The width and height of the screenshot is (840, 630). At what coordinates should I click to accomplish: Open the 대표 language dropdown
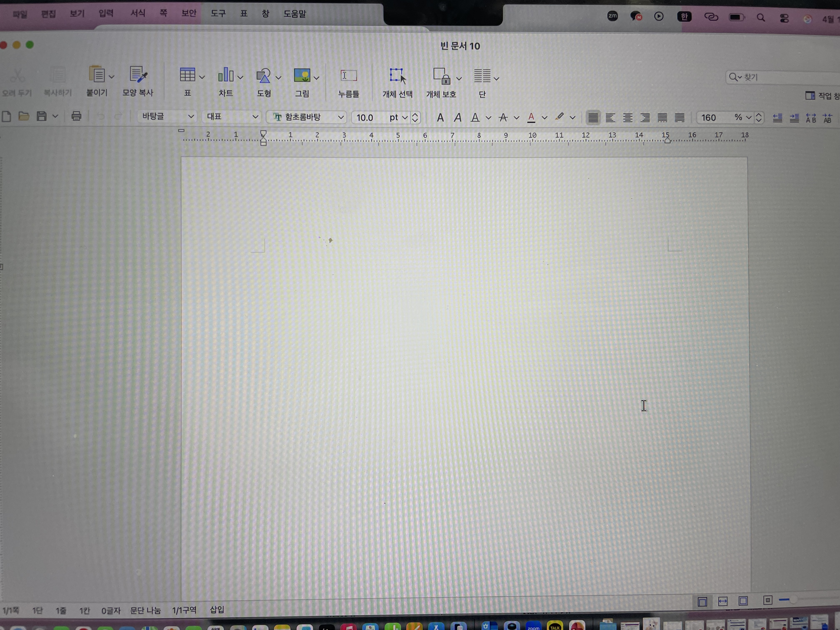tap(232, 117)
